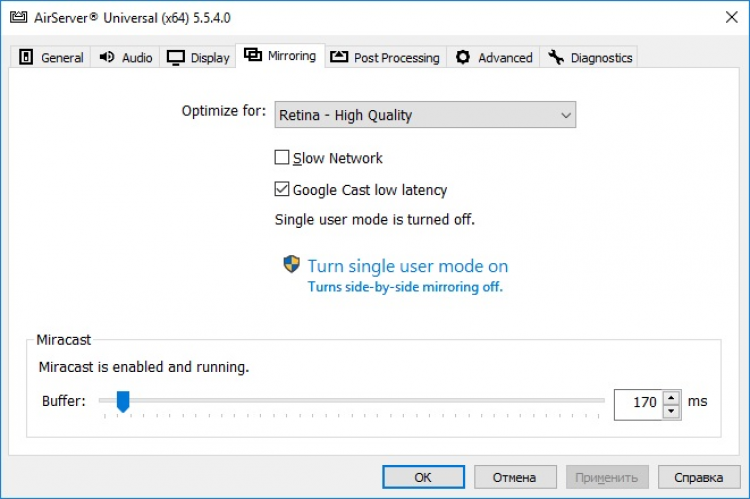This screenshot has width=750, height=499.
Task: Go to the Display tab
Action: 198,57
